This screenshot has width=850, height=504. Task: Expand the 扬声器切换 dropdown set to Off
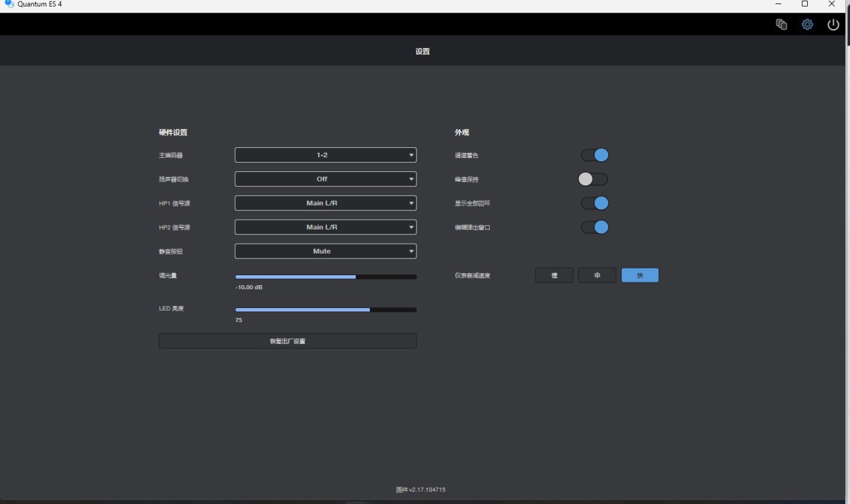[326, 179]
